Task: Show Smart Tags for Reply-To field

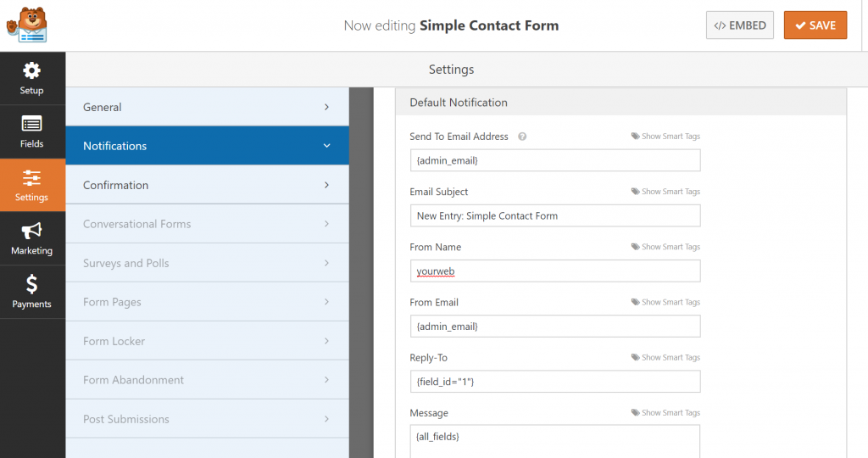Action: tap(665, 358)
